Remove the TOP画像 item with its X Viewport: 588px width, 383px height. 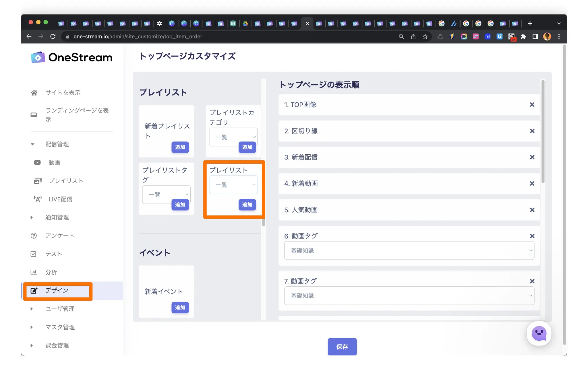point(532,105)
